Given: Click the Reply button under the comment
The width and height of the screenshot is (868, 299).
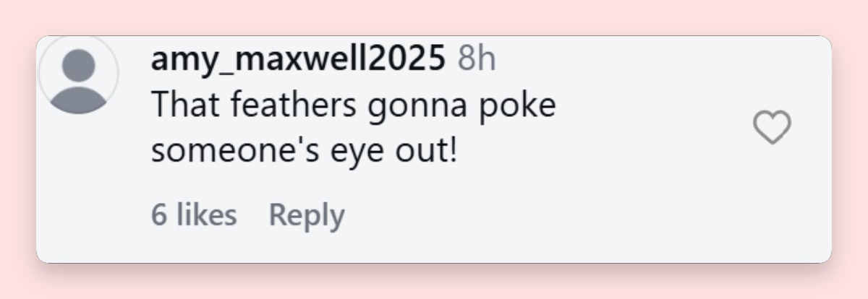Looking at the screenshot, I should (307, 215).
